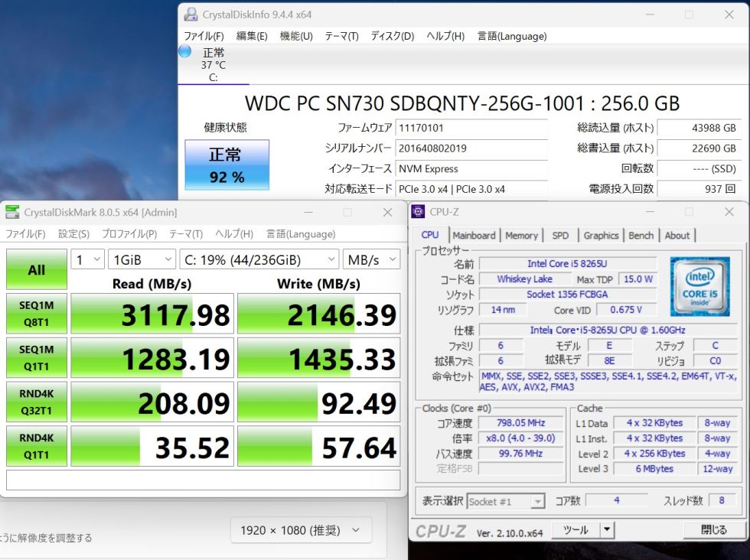Click the code name field Whiskey Lake

click(x=524, y=278)
